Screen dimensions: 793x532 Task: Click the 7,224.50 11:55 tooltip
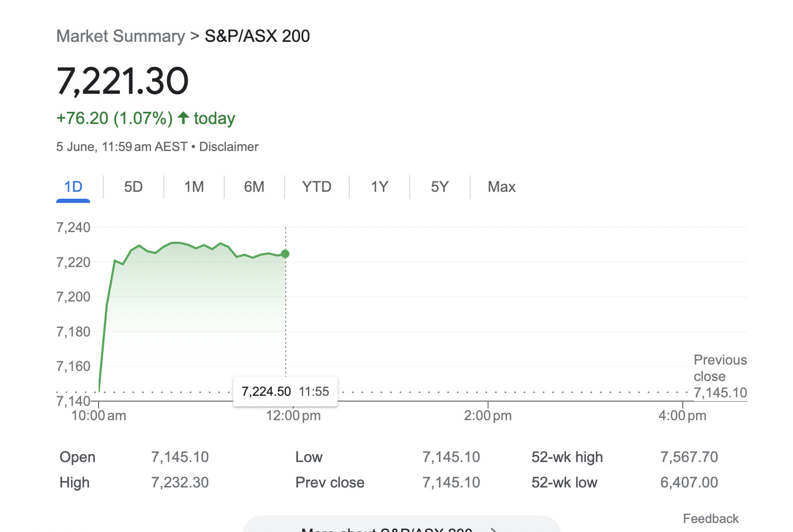(x=285, y=392)
